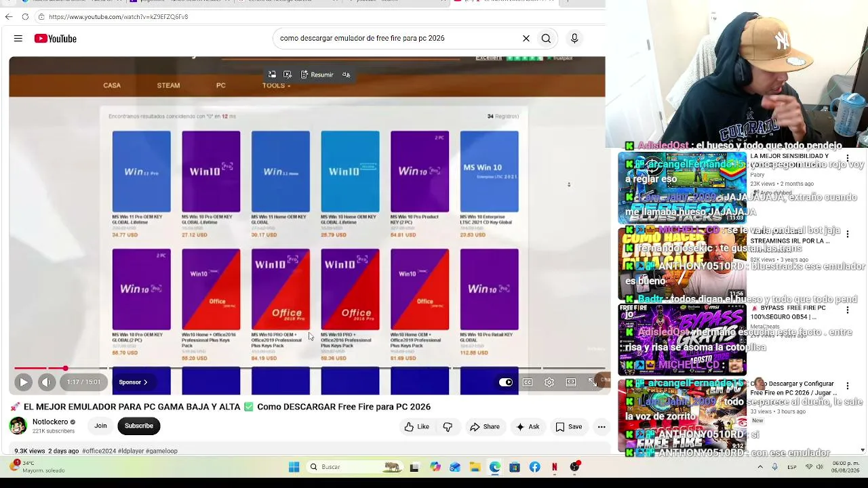The width and height of the screenshot is (868, 488).
Task: Click the Resumir button on the video overlay
Action: tap(317, 75)
